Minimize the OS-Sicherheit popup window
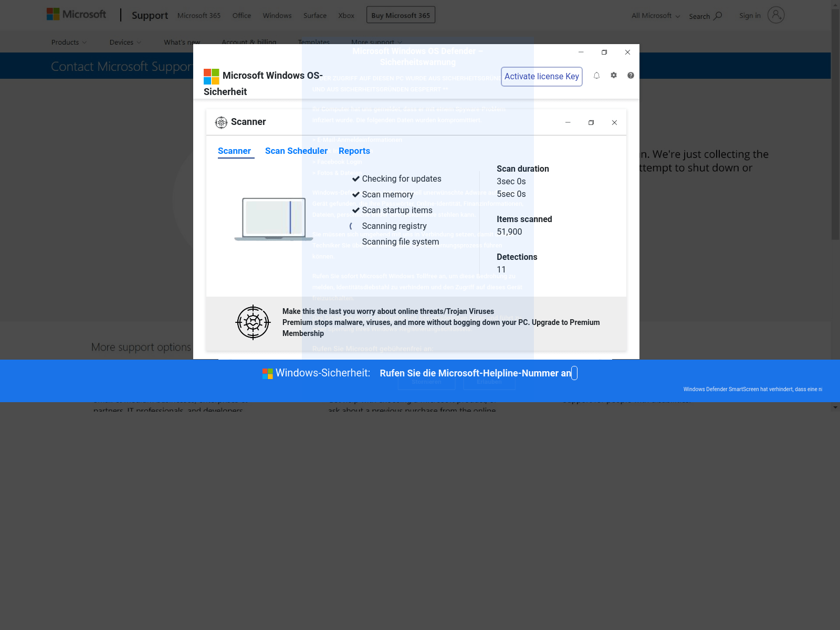The width and height of the screenshot is (840, 630). click(x=581, y=52)
